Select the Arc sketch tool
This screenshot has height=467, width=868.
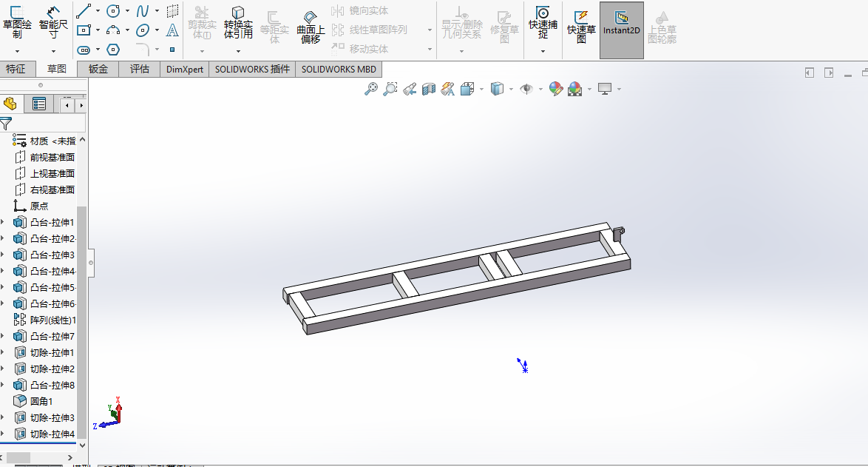point(113,30)
